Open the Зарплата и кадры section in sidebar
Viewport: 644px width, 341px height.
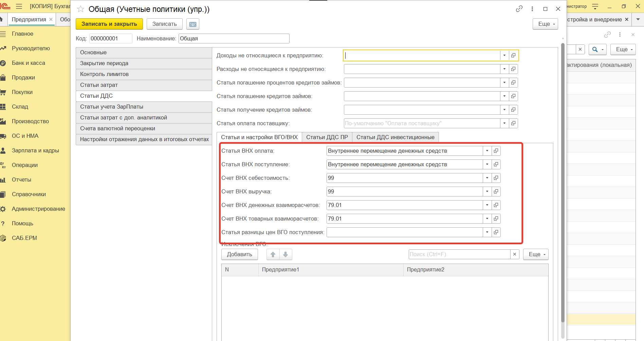pos(35,151)
